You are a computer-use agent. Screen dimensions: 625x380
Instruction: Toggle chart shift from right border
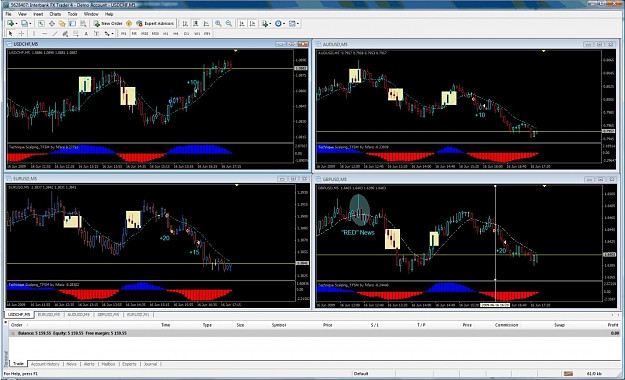(252, 24)
